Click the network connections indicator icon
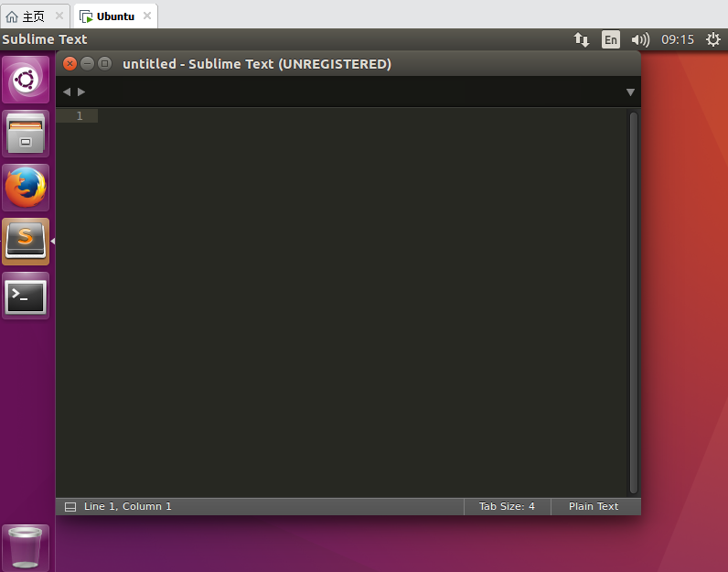Viewport: 728px width, 572px height. click(x=582, y=39)
